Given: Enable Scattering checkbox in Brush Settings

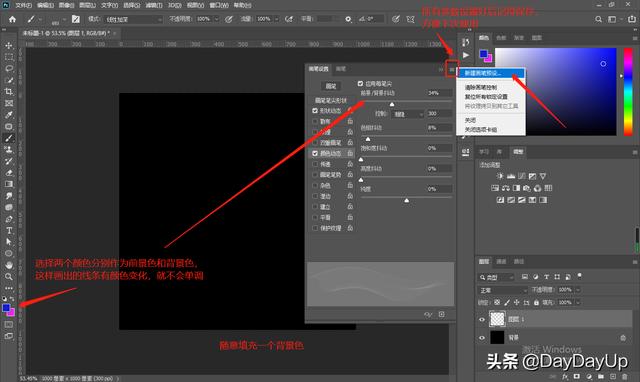Looking at the screenshot, I should click(315, 121).
